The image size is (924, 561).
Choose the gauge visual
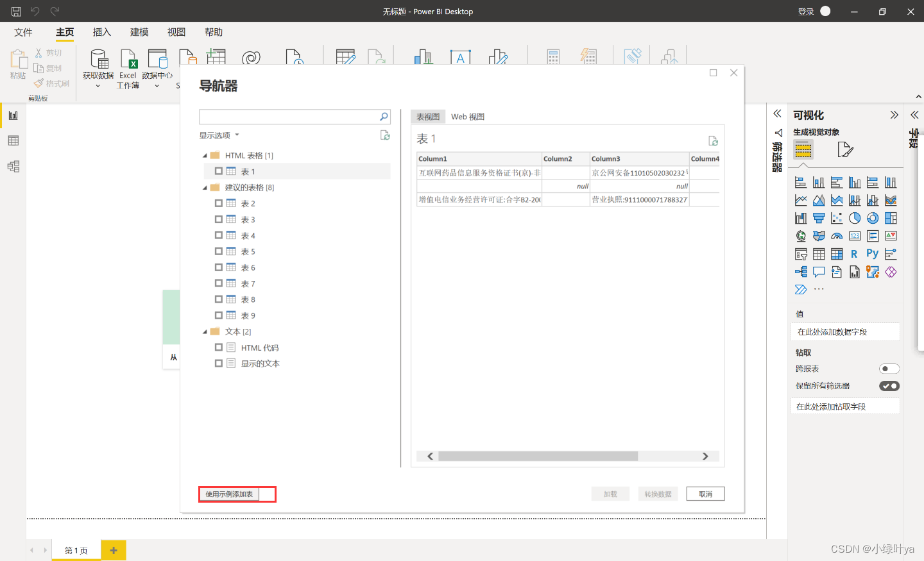pyautogui.click(x=837, y=237)
